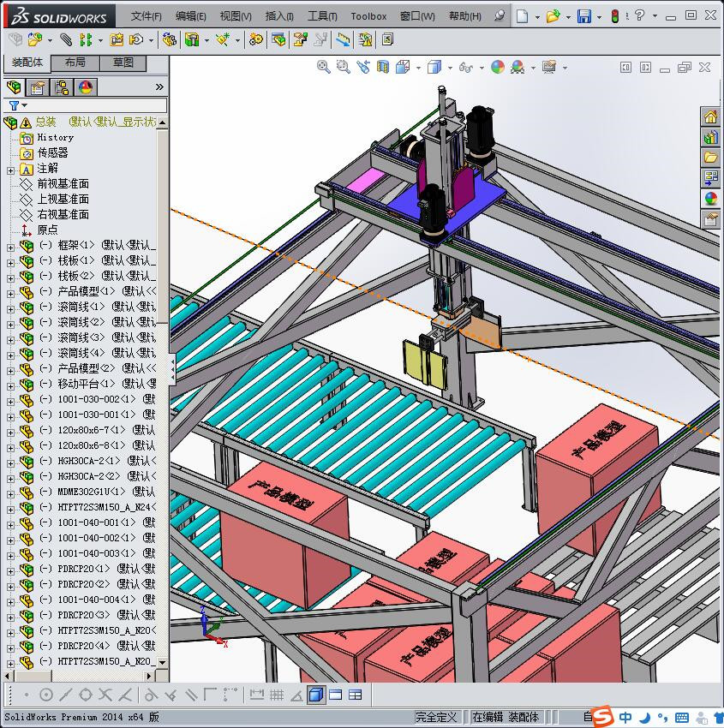Click the Show Hidden Components icon
This screenshot has height=728, width=724.
pos(169,40)
